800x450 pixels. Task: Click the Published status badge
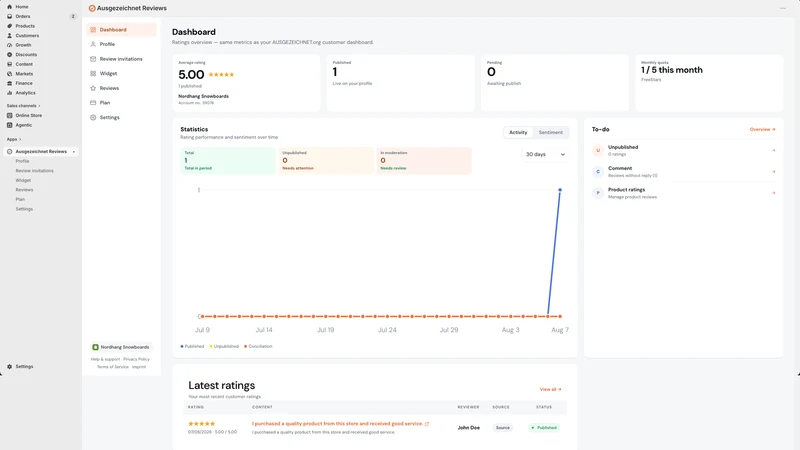point(544,428)
